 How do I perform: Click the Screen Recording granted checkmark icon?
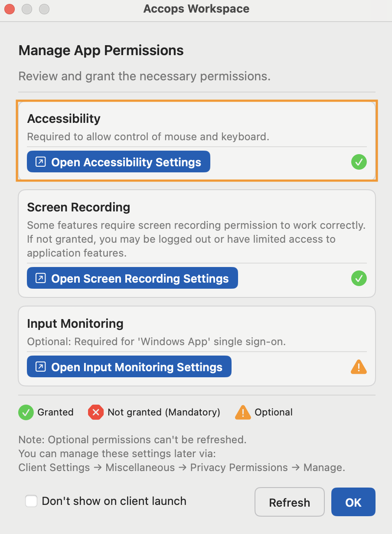tap(359, 278)
